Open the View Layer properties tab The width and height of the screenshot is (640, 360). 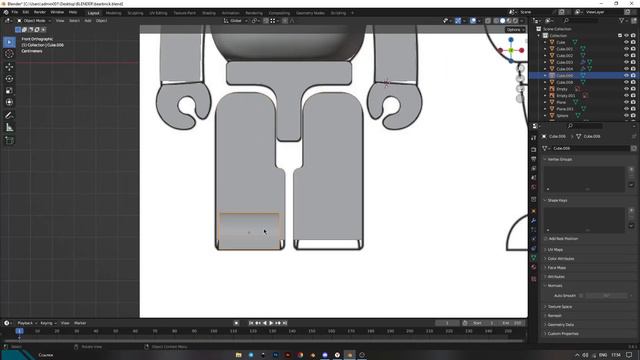[533, 168]
